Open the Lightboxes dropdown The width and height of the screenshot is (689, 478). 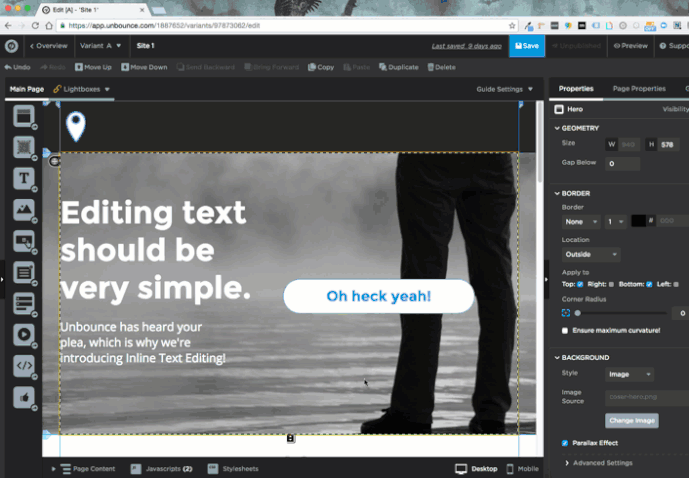(x=82, y=89)
